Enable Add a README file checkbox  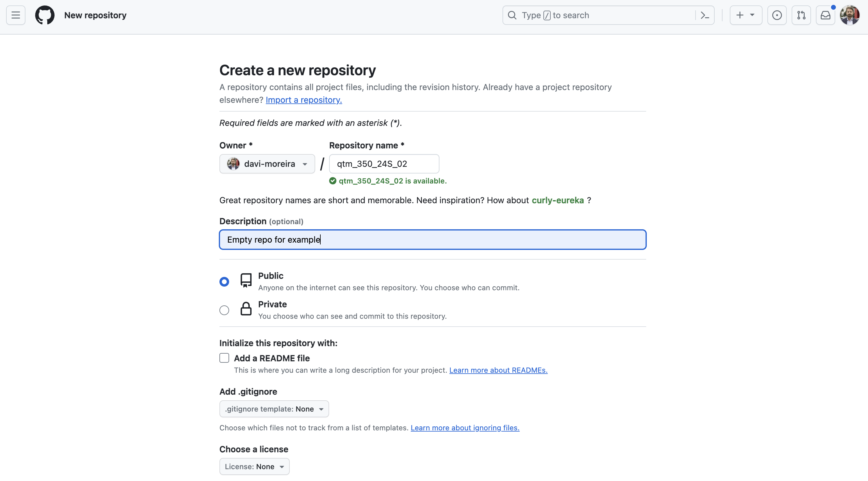click(x=224, y=358)
